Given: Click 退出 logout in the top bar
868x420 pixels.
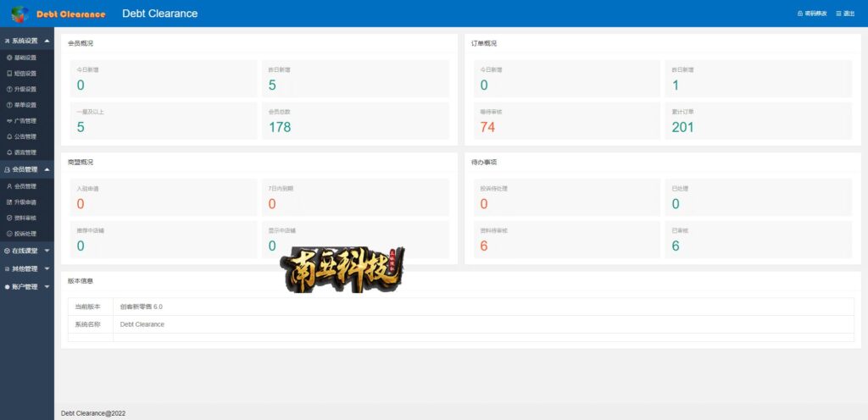Looking at the screenshot, I should click(845, 14).
